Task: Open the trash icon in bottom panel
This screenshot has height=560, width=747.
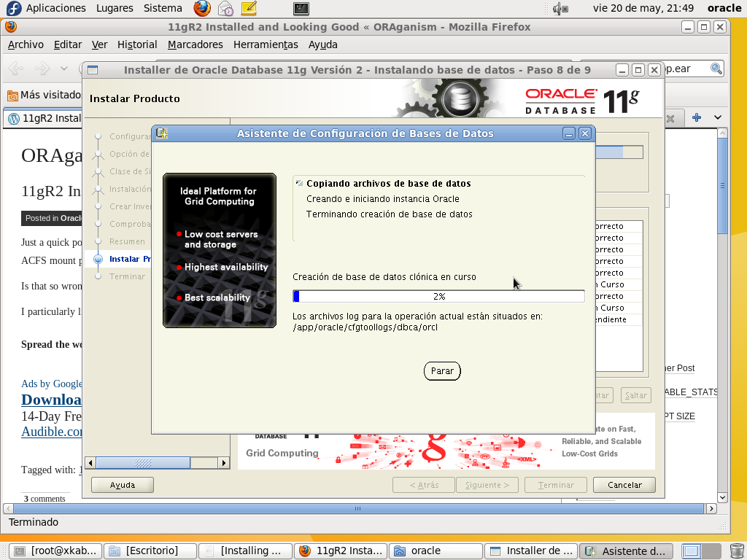Action: [x=737, y=551]
